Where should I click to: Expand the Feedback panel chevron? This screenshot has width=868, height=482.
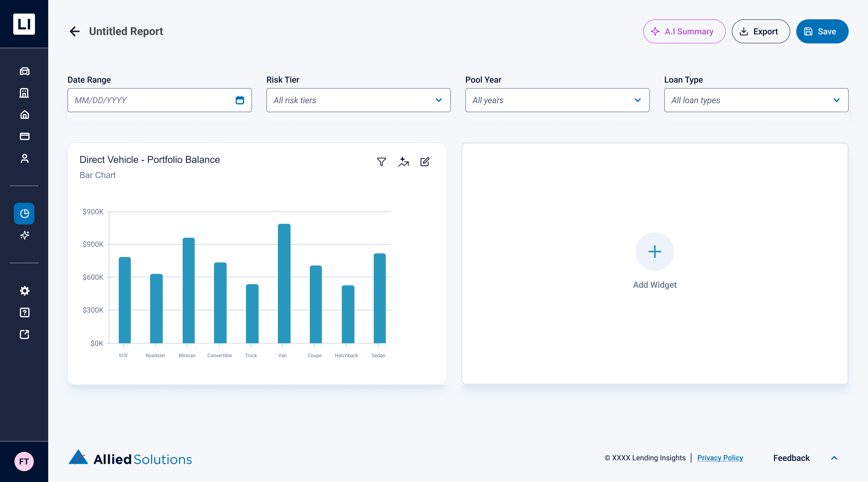834,458
